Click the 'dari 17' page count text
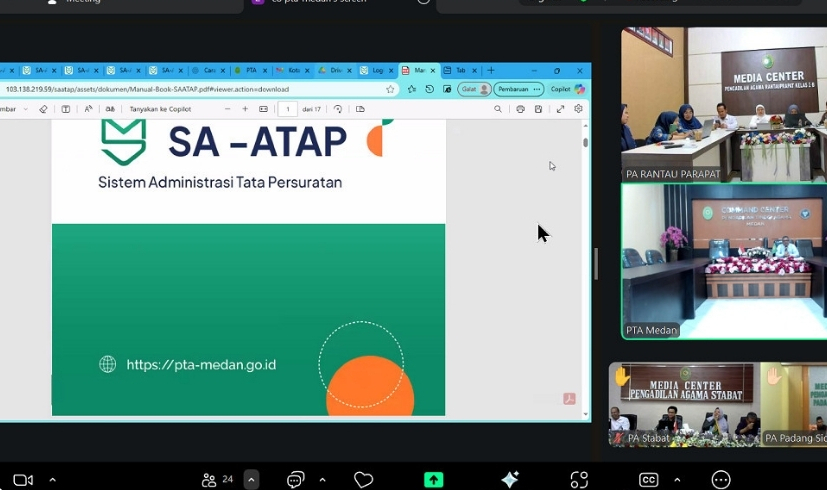Viewport: 827px width, 490px height. click(x=312, y=109)
